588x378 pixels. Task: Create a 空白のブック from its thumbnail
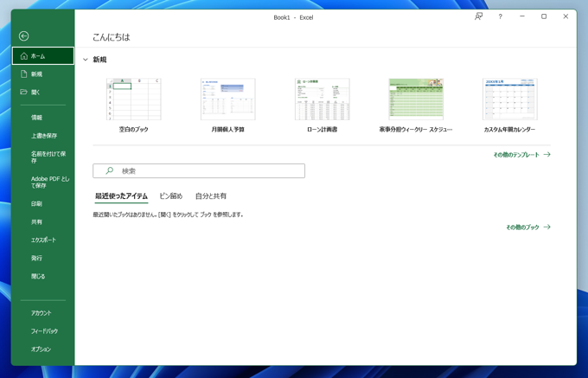tap(134, 99)
